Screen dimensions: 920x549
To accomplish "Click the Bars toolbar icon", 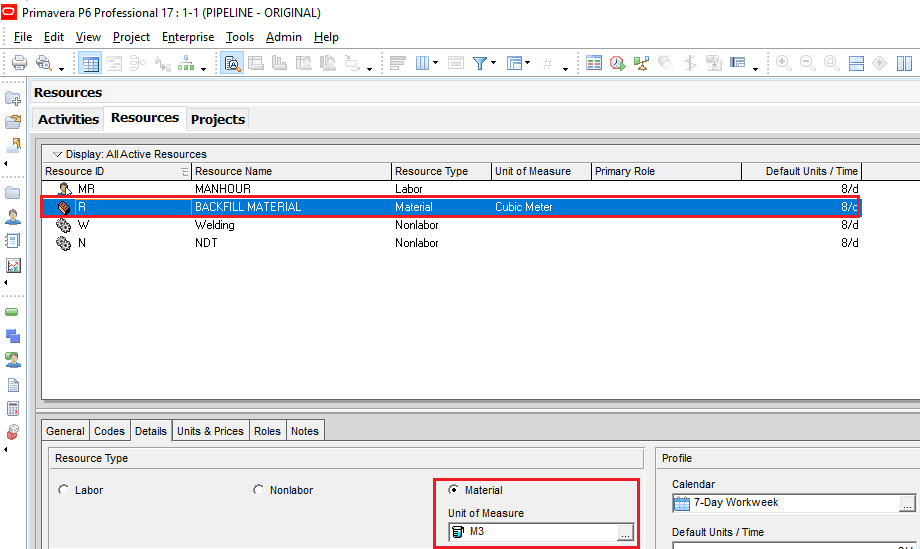I will coord(397,63).
